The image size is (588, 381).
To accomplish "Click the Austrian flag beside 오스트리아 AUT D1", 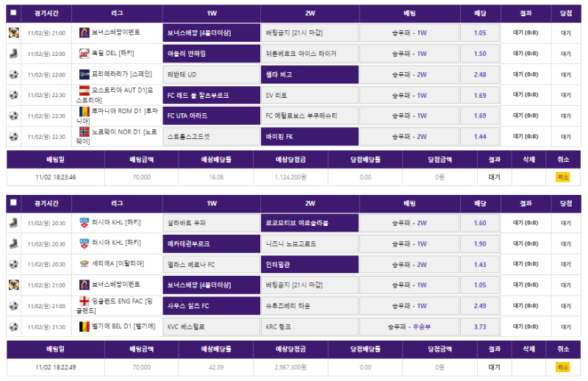I will pyautogui.click(x=85, y=90).
